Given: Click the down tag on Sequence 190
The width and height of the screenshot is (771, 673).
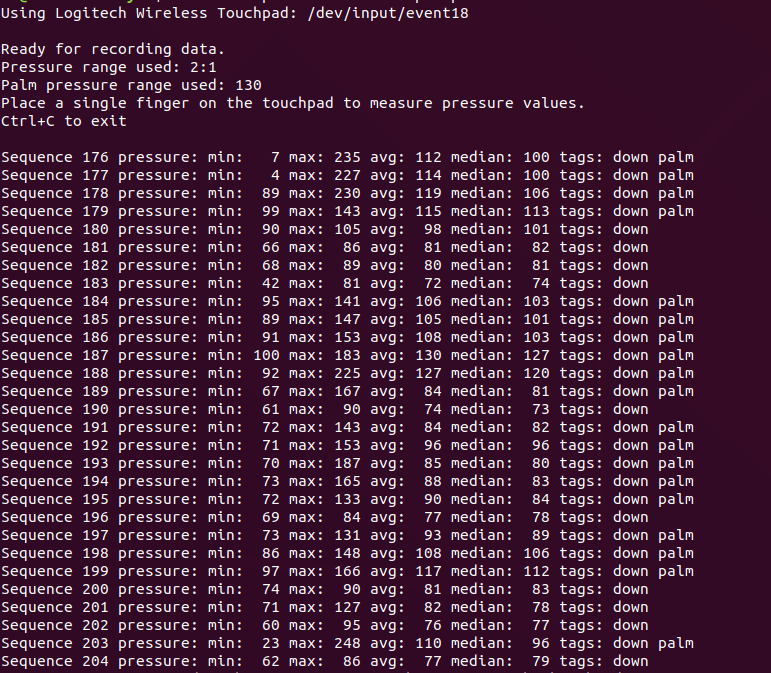Looking at the screenshot, I should pos(630,409).
